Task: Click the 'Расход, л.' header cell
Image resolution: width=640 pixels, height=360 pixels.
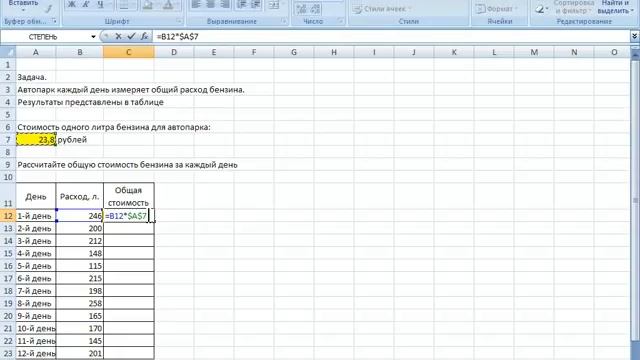Action: point(80,196)
